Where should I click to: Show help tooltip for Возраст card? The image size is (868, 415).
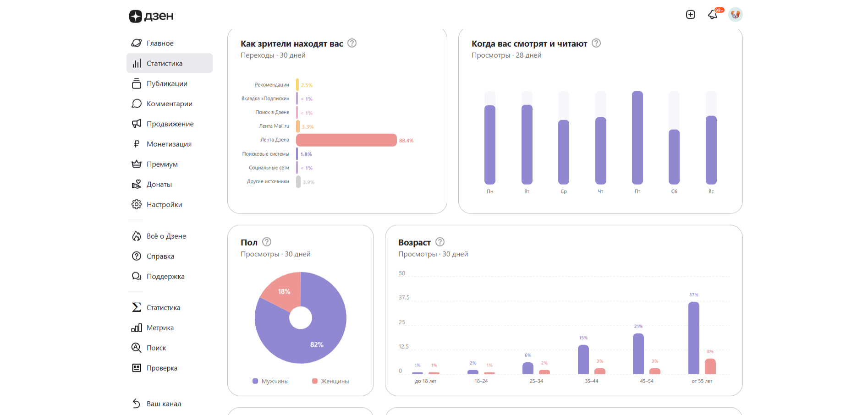click(440, 242)
